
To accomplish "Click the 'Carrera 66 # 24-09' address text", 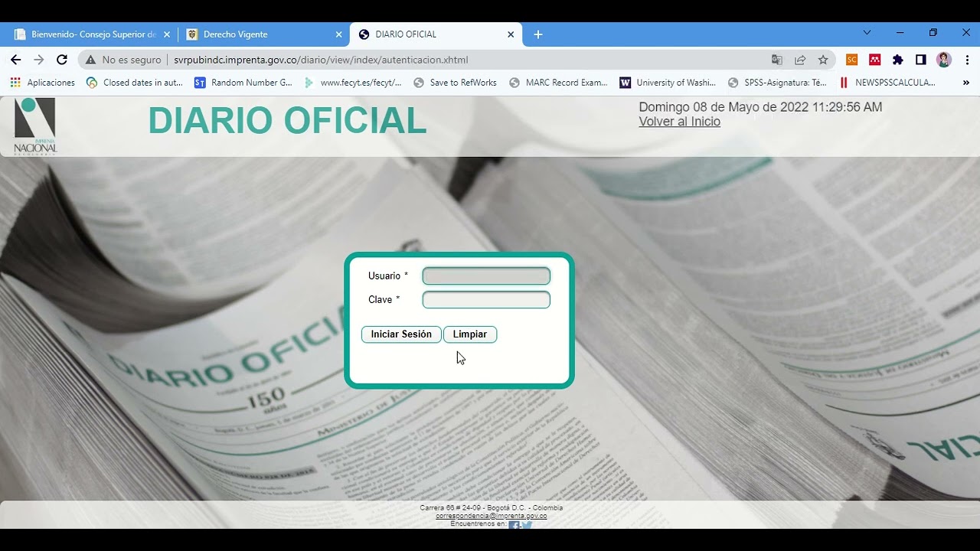I will coord(450,508).
